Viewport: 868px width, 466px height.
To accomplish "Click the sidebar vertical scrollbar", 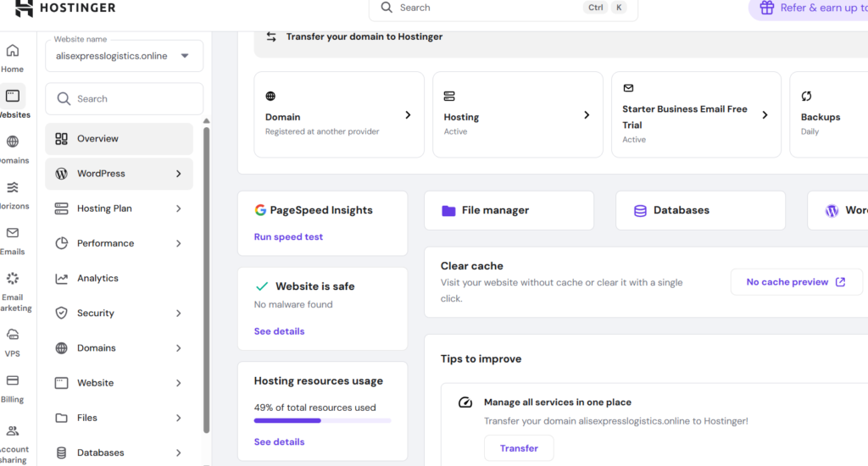I will coord(207,280).
